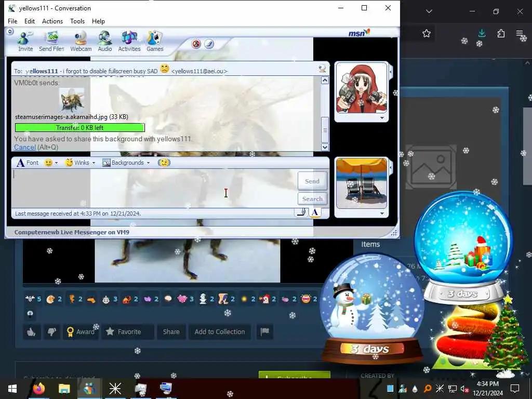This screenshot has width=532, height=399.
Task: Open the Invite contact icon
Action: click(x=25, y=42)
